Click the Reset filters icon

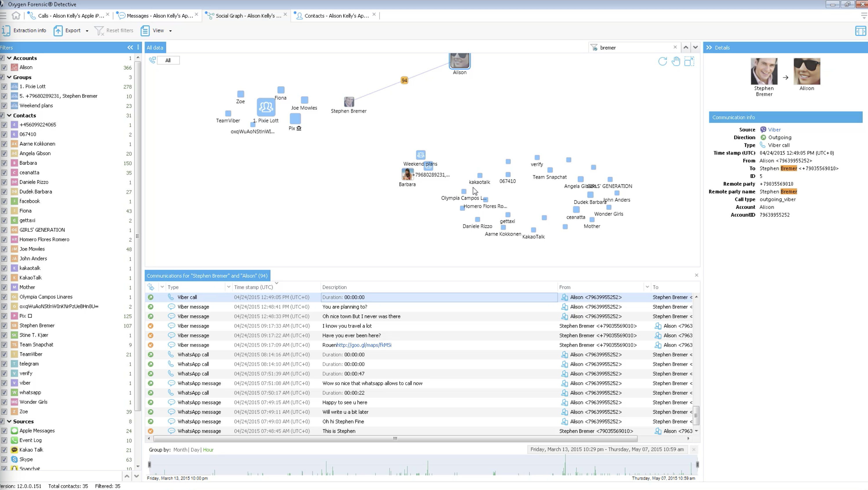[x=99, y=31]
